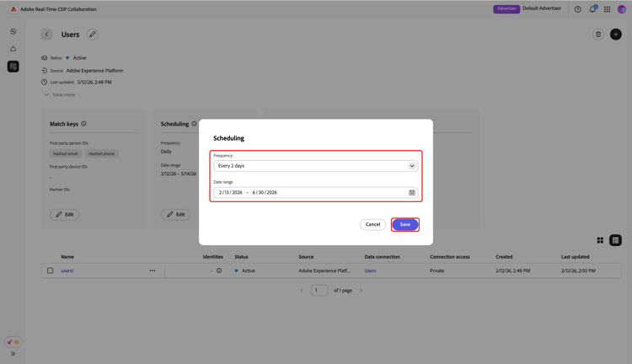Open the Users data connection link
632x364 pixels.
370,270
